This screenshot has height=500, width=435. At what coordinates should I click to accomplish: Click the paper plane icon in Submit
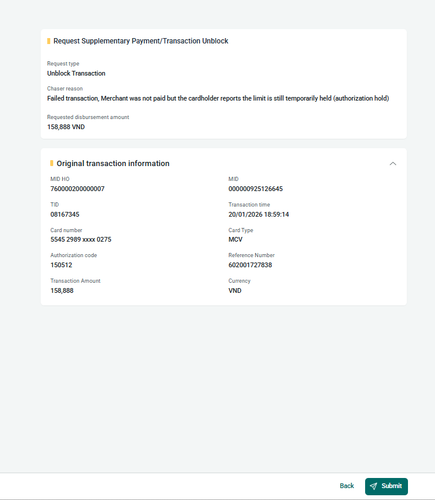click(373, 486)
